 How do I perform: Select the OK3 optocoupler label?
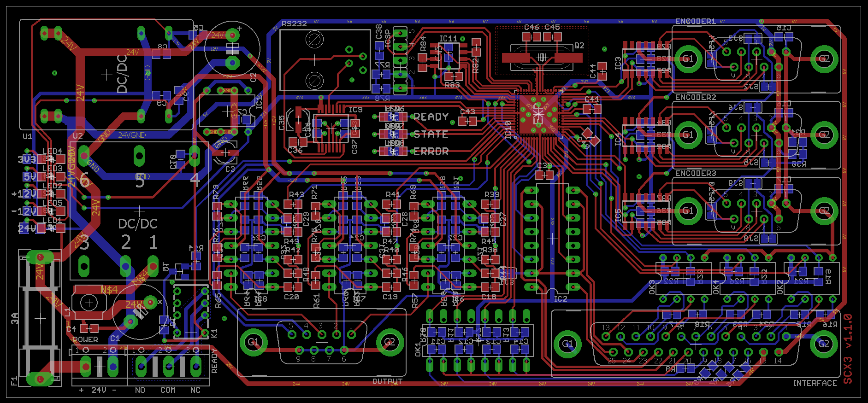pyautogui.click(x=652, y=287)
